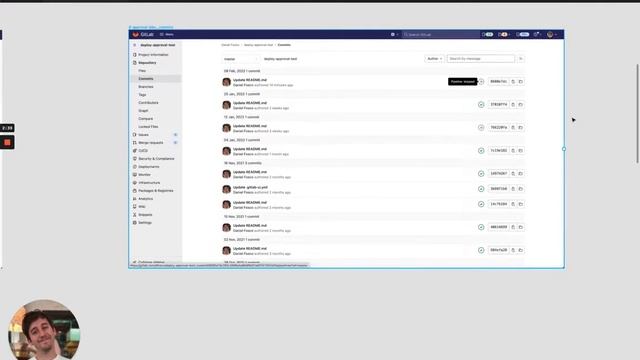Screen dimensions: 640x360
Task: Open Files under Repository
Action: pyautogui.click(x=142, y=71)
